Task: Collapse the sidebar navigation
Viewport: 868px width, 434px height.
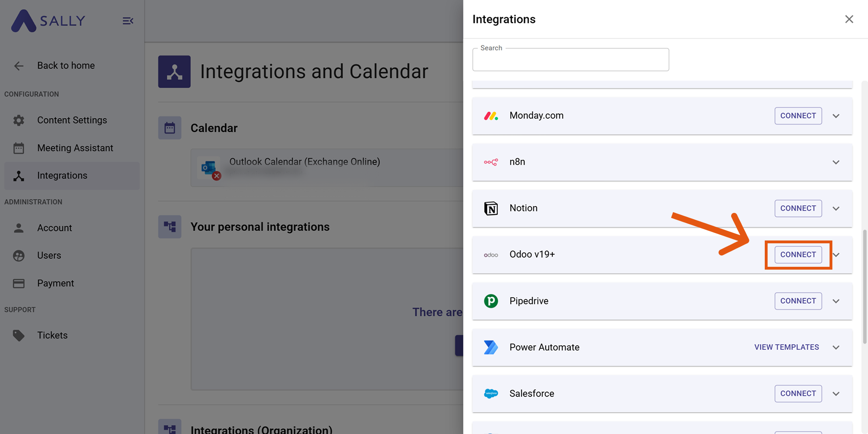Action: tap(128, 21)
